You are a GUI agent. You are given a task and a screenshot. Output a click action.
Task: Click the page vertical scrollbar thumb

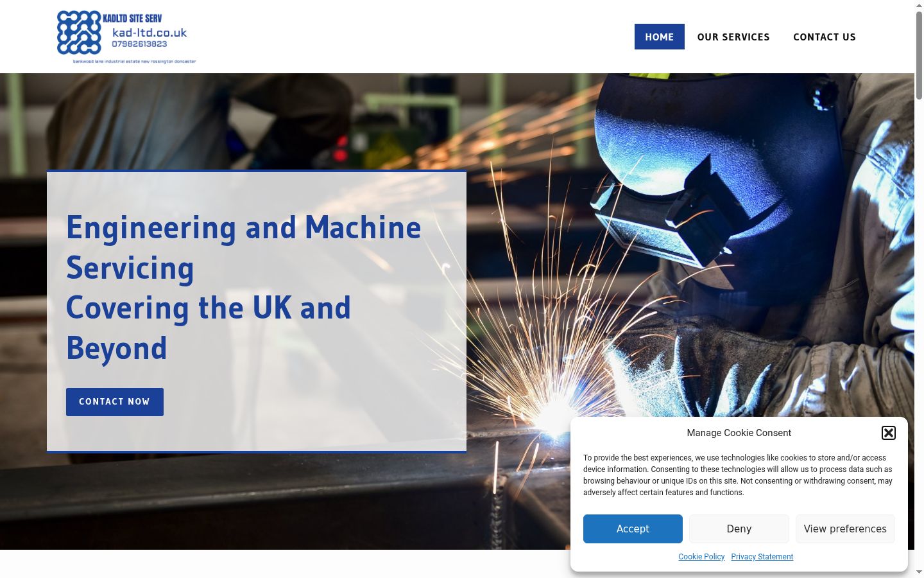919,56
